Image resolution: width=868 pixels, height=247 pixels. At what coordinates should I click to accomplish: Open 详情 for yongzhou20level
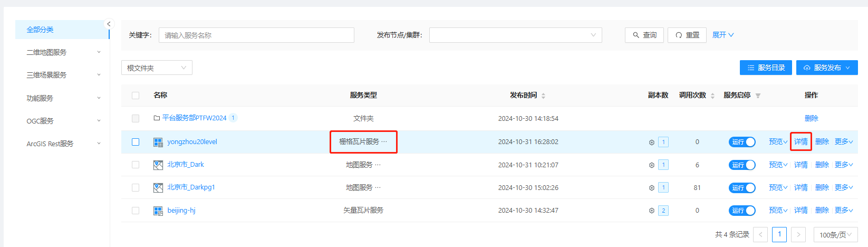[x=801, y=141]
